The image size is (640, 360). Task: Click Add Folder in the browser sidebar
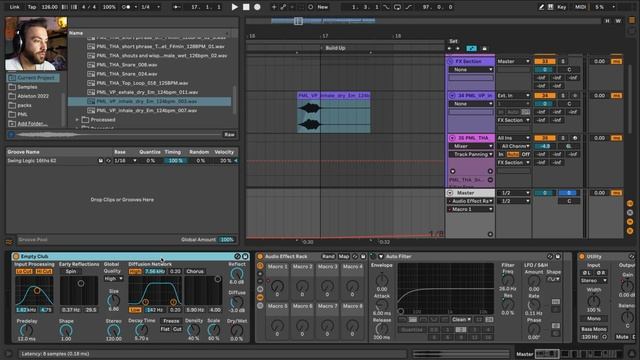tap(32, 123)
